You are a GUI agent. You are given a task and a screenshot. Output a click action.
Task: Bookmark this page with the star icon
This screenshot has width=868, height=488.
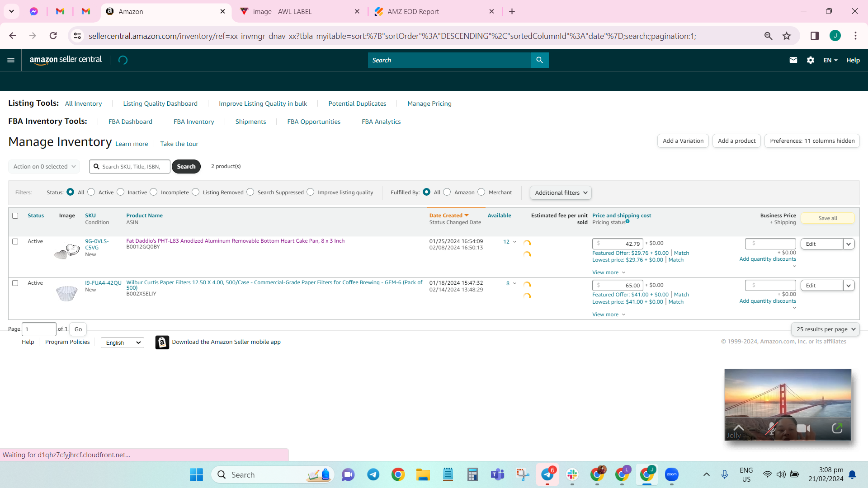pyautogui.click(x=787, y=36)
